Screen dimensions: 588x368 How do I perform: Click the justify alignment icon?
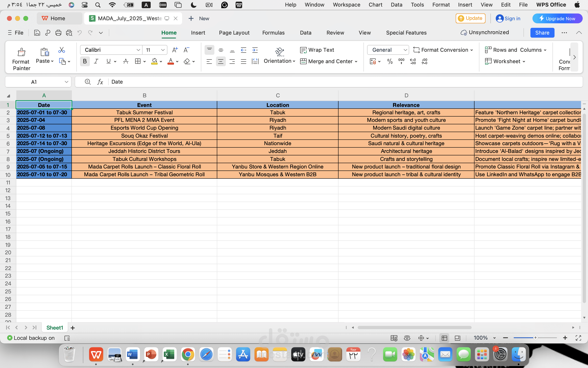pyautogui.click(x=243, y=61)
